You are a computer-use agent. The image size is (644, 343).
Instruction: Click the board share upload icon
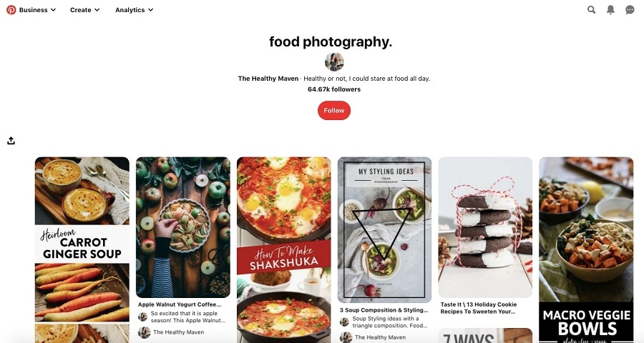pyautogui.click(x=11, y=141)
